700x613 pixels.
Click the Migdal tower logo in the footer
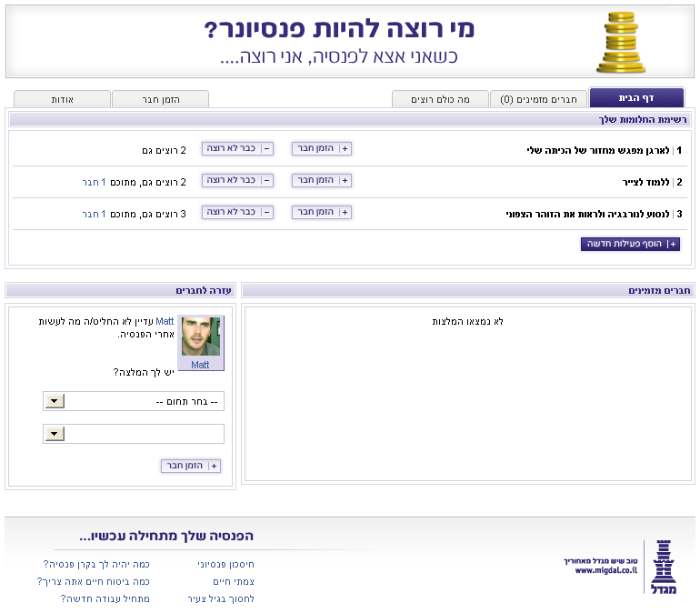click(x=665, y=569)
